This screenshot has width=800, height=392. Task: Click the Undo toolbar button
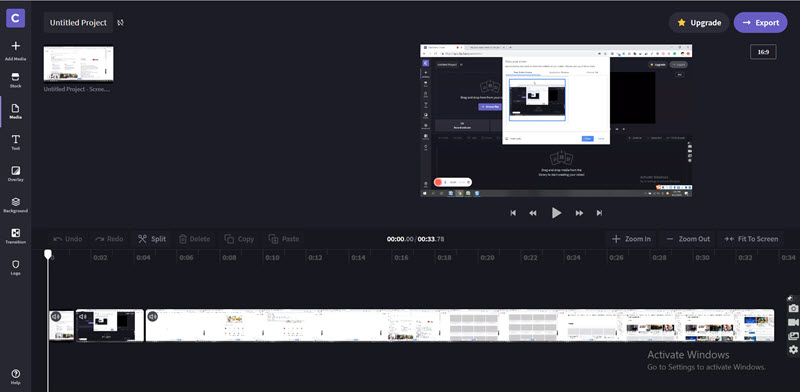(x=68, y=239)
